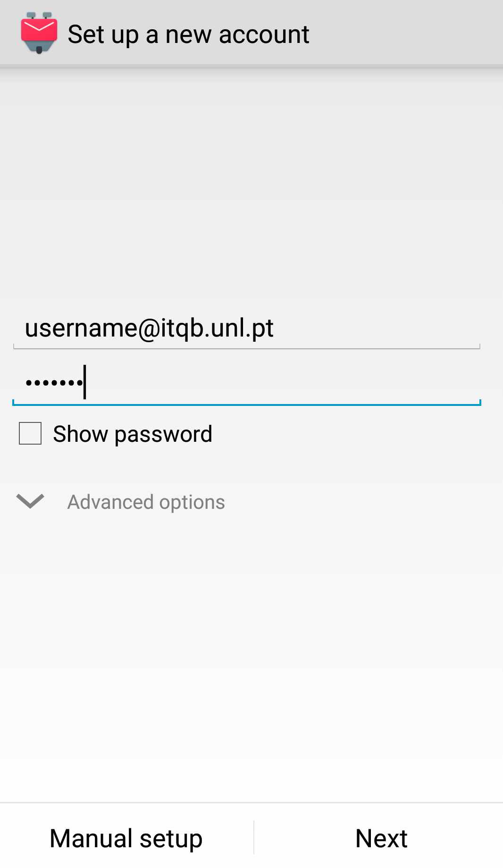
Task: Click into the password field
Action: [x=246, y=382]
